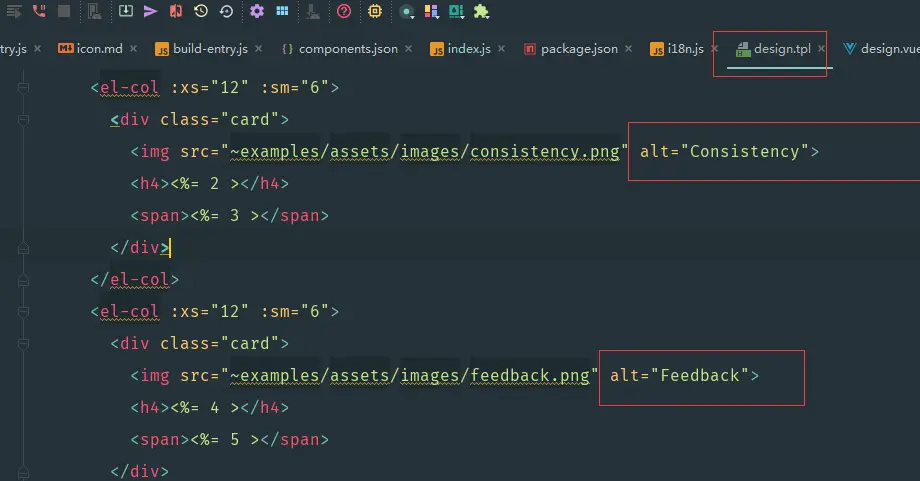The image size is (920, 481).
Task: Collapse first div class="card" fold marker
Action: coord(23,120)
